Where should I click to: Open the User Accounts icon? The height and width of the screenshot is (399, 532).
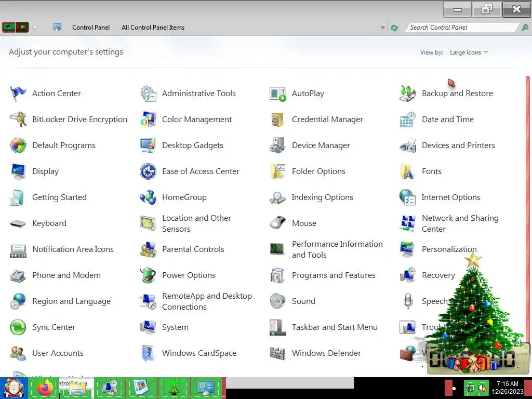tap(18, 353)
